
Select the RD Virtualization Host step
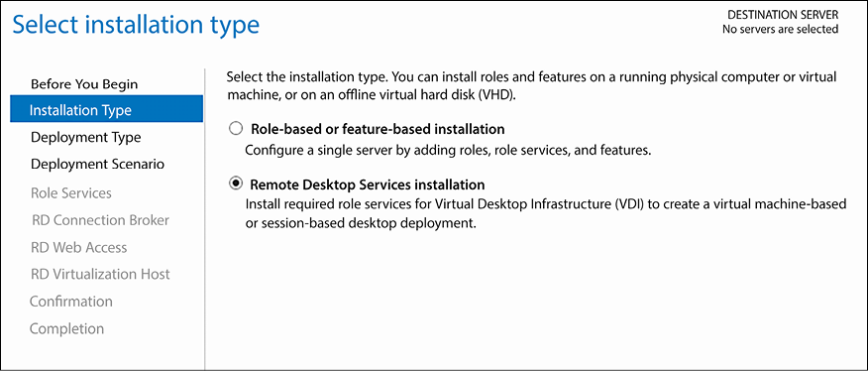pyautogui.click(x=101, y=274)
